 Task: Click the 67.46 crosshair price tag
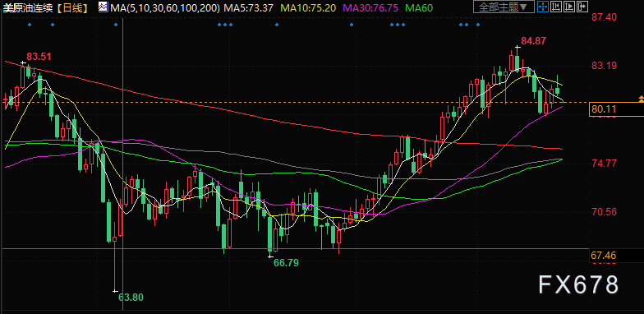pos(603,256)
